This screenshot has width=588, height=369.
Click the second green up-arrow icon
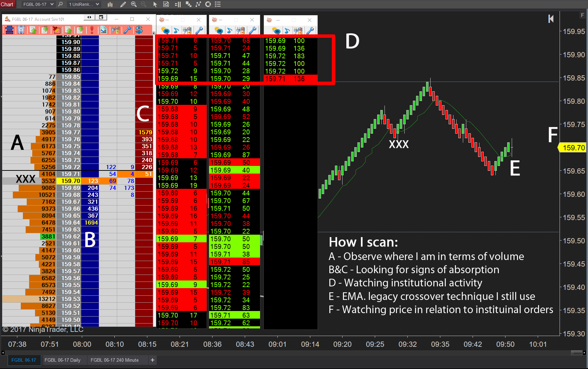tap(68, 30)
